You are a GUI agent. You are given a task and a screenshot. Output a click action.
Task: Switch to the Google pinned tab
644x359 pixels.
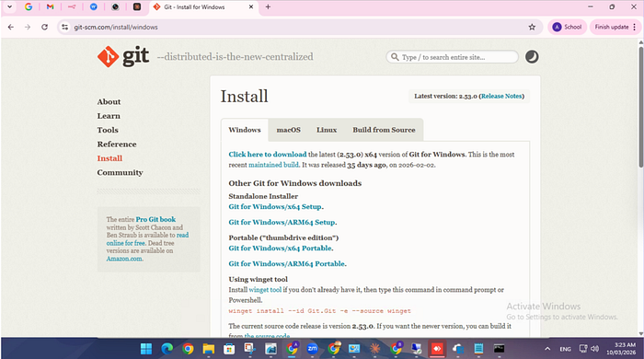29,6
